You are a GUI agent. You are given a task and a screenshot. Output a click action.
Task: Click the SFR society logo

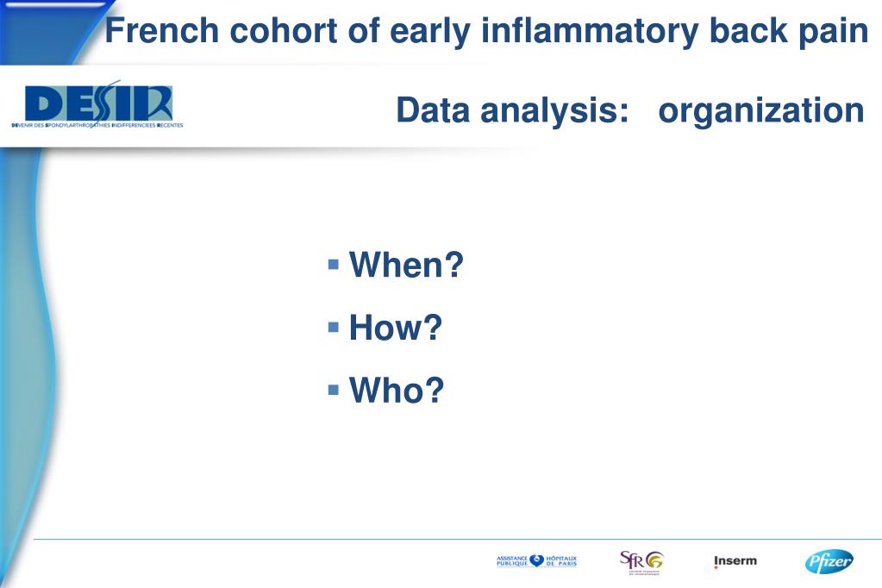(x=641, y=562)
